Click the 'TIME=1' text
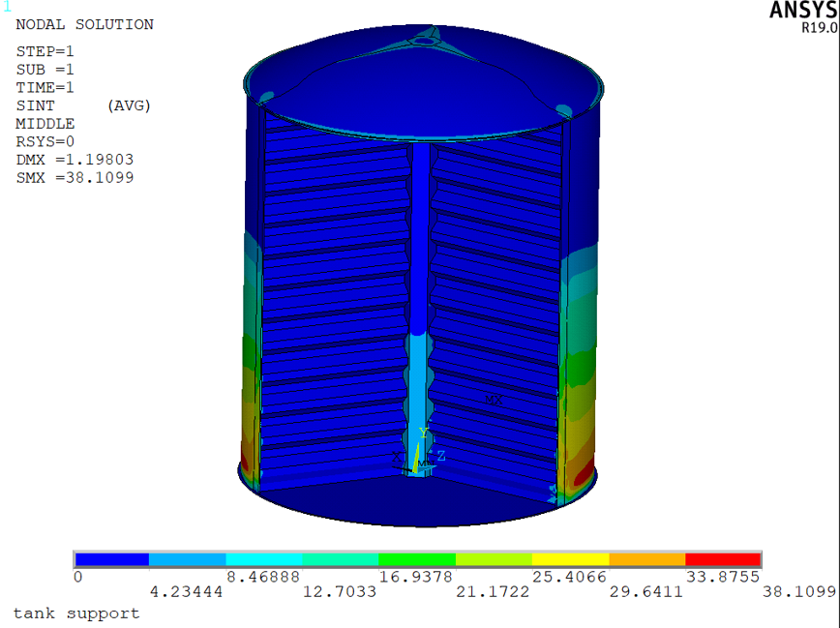 pos(45,87)
